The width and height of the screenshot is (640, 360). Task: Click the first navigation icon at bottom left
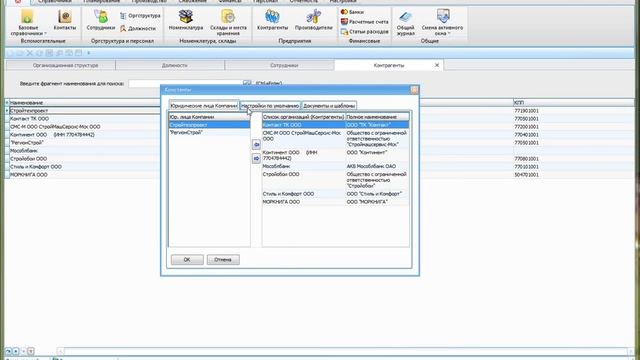8,351
